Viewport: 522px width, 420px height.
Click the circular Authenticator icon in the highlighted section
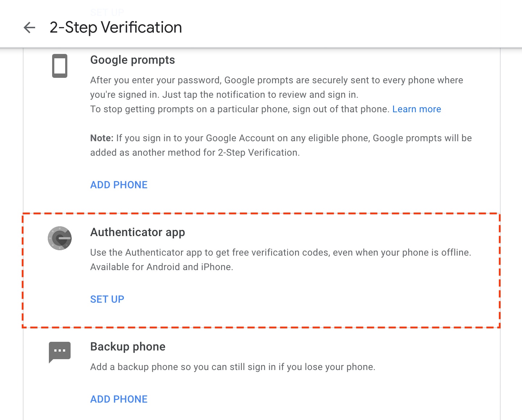click(x=59, y=238)
